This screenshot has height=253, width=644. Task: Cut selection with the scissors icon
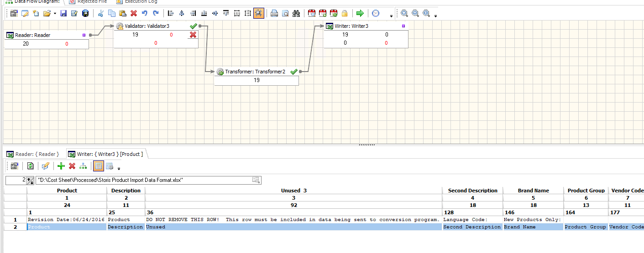[101, 13]
